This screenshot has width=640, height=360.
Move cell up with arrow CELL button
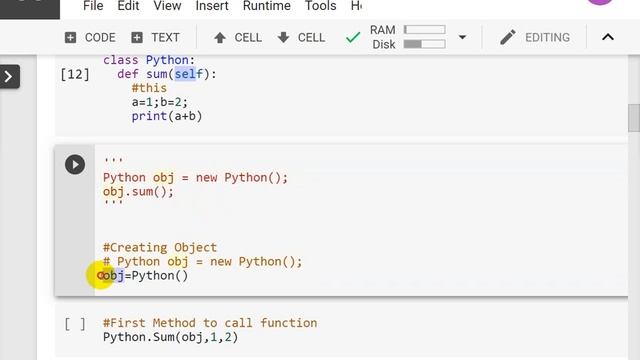pos(238,38)
